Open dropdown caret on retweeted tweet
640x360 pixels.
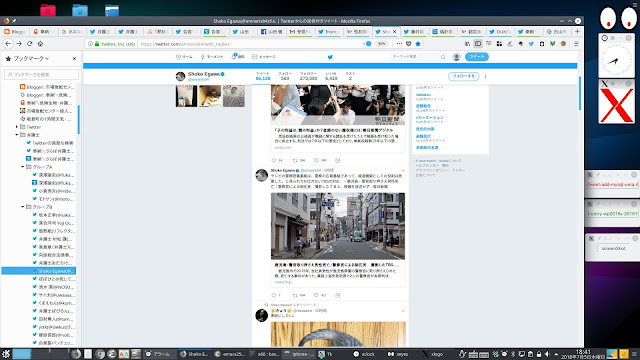click(x=403, y=311)
